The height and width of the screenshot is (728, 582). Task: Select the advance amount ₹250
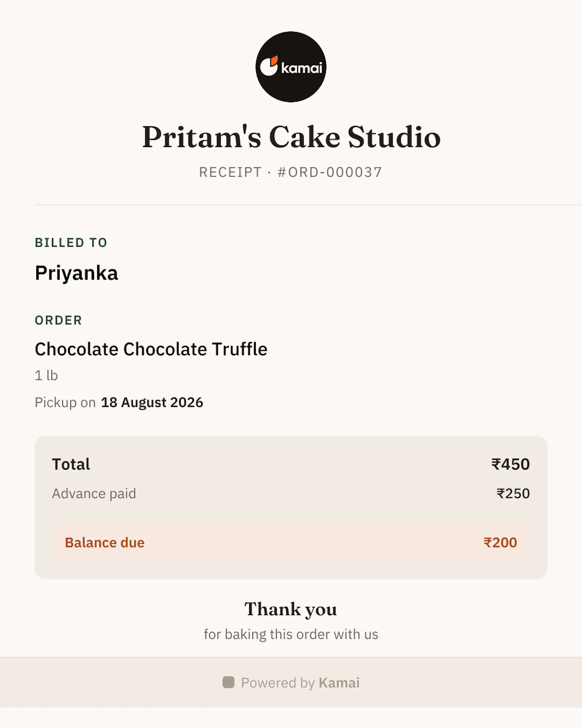513,494
